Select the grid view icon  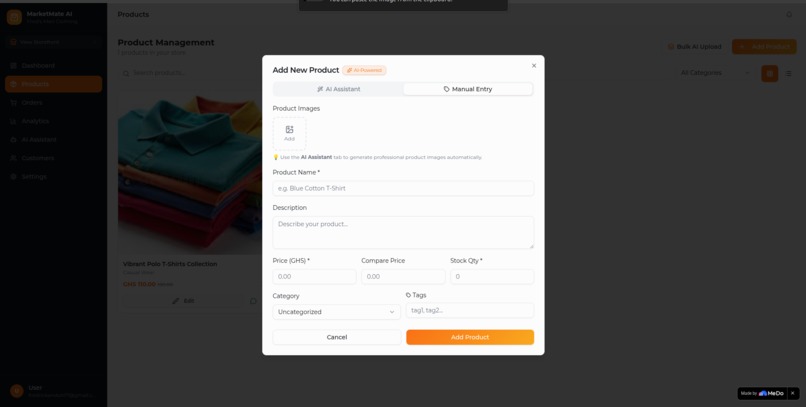tap(770, 73)
